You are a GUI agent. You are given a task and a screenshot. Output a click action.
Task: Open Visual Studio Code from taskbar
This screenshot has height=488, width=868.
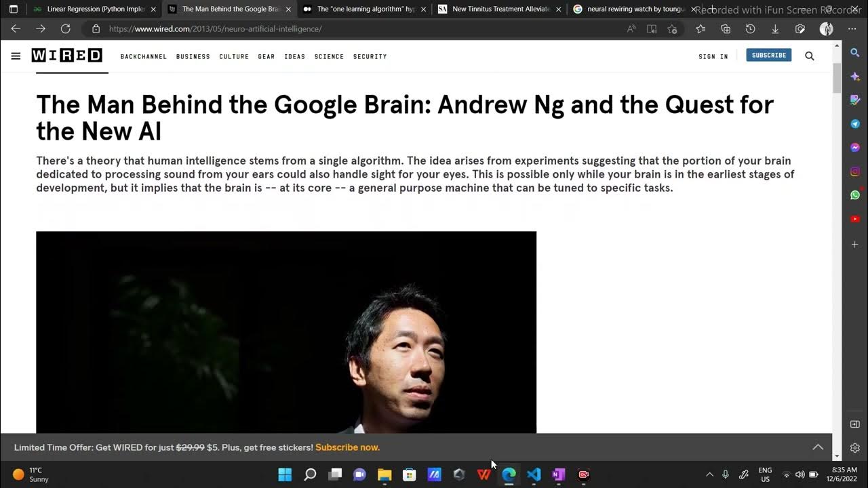[x=534, y=474]
